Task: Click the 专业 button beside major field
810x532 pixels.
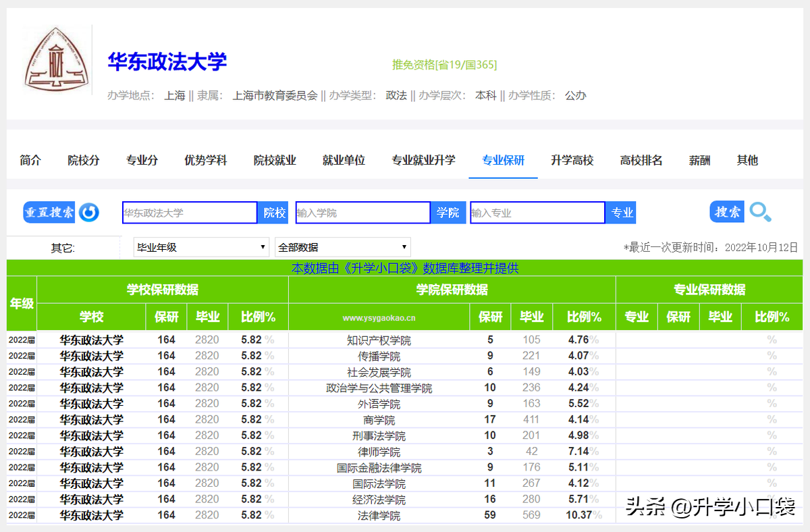Action: pos(622,213)
